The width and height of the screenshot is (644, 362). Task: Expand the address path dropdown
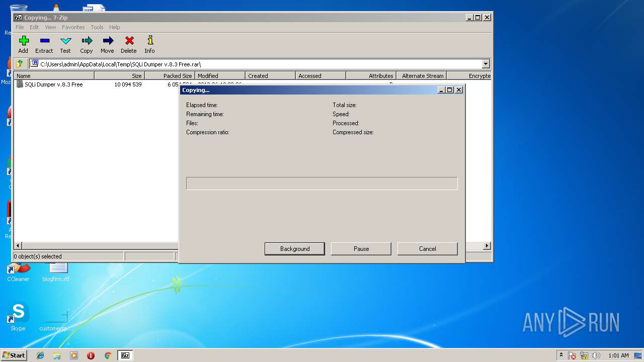486,64
